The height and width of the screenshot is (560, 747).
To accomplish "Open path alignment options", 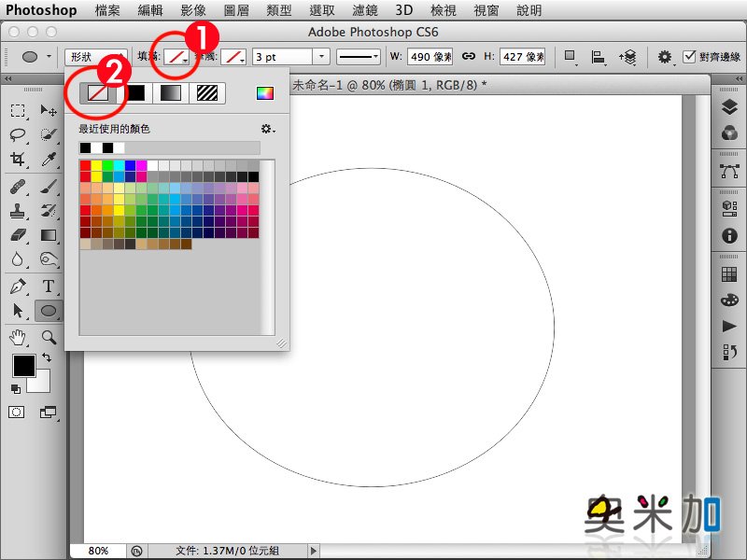I will pyautogui.click(x=598, y=57).
